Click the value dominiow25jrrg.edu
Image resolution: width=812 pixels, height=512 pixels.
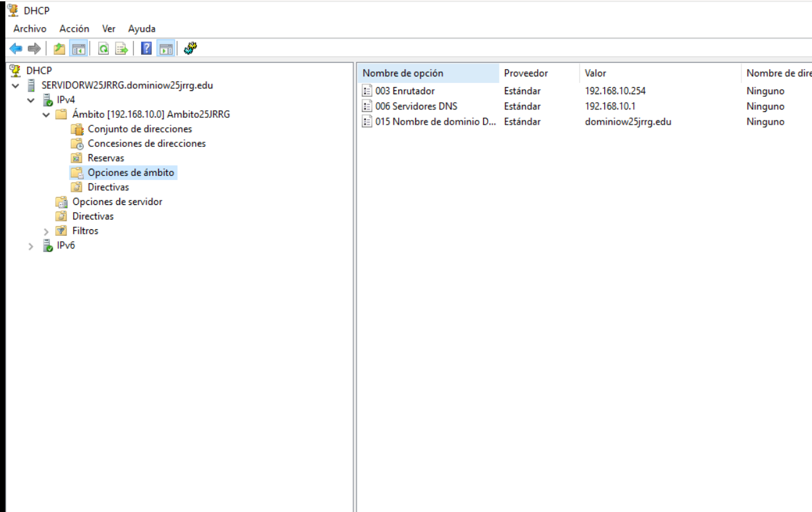[628, 121]
